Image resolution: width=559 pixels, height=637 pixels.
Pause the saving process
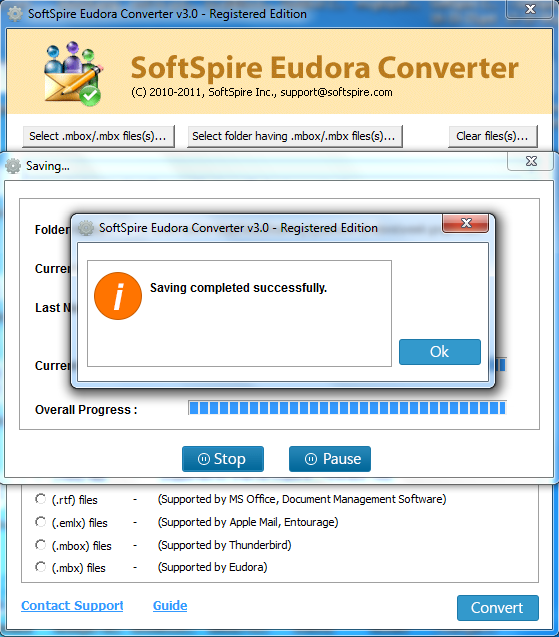pos(330,459)
